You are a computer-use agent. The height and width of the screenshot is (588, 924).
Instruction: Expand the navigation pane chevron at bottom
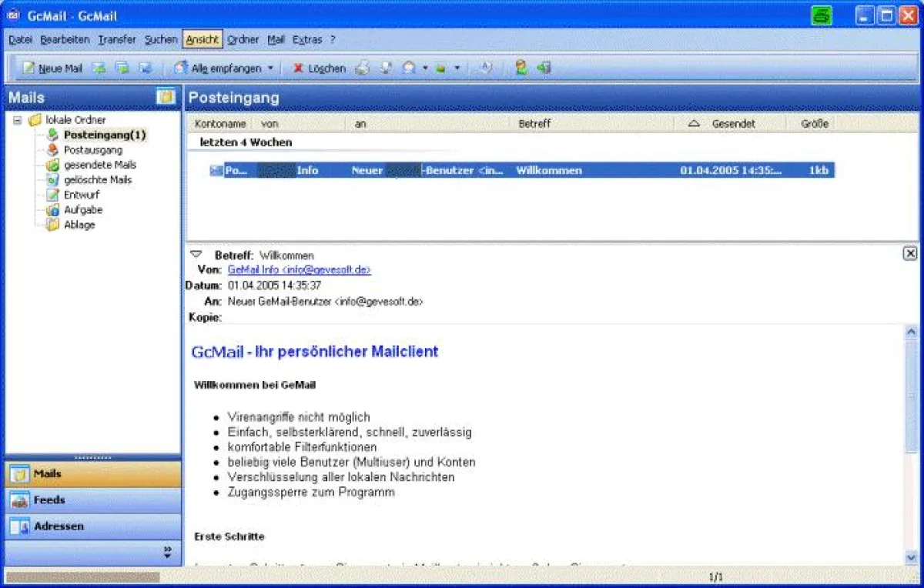click(168, 552)
